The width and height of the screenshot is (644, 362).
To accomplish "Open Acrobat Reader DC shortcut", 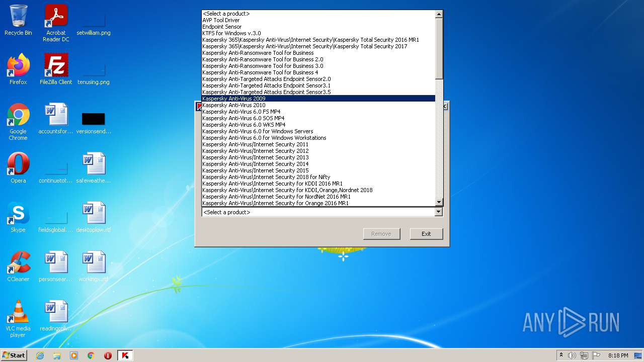I will [x=56, y=23].
